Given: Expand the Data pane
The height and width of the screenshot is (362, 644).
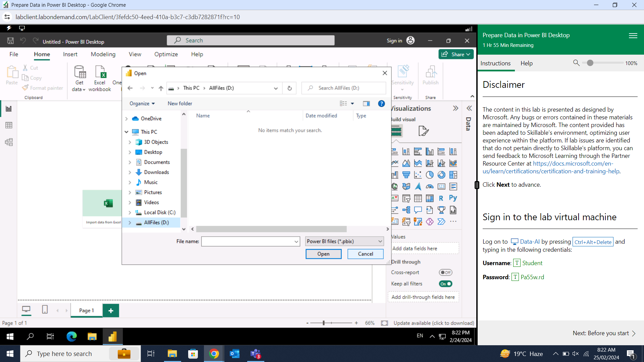Looking at the screenshot, I should (x=469, y=108).
